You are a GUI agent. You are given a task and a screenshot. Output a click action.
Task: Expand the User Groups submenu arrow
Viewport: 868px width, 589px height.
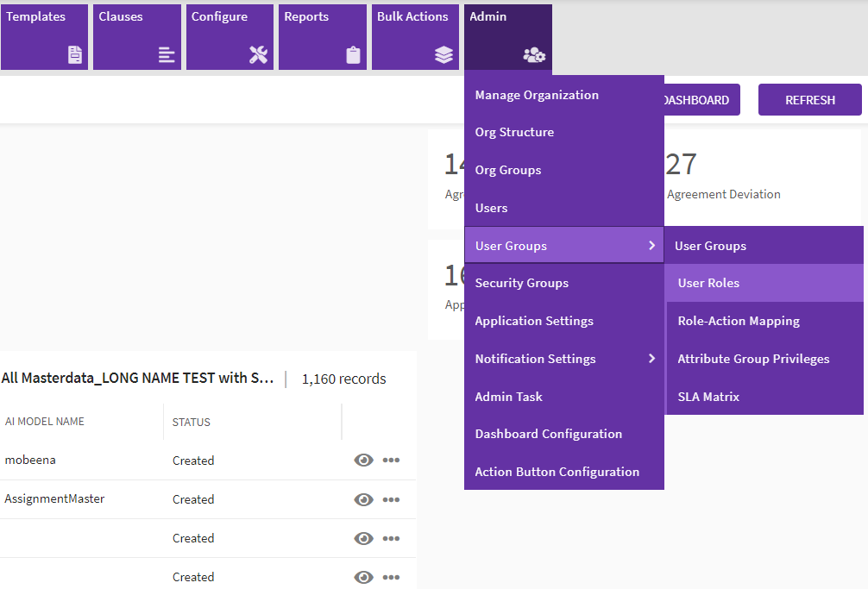(651, 246)
